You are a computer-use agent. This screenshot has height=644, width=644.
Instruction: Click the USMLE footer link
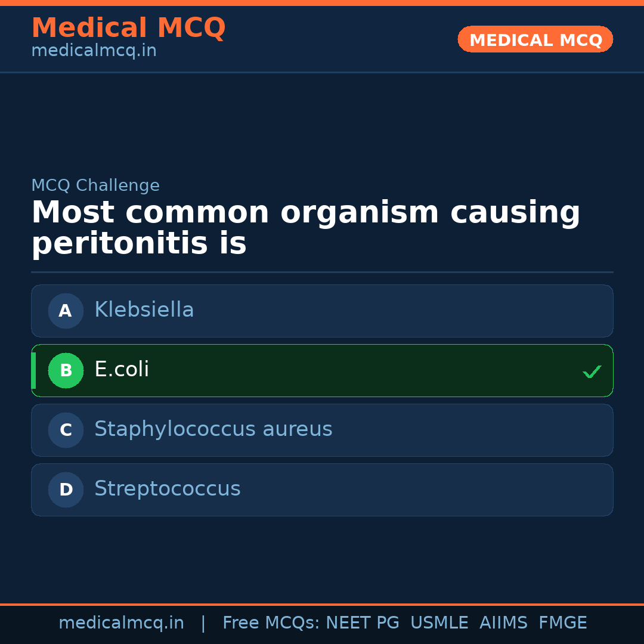[439, 622]
